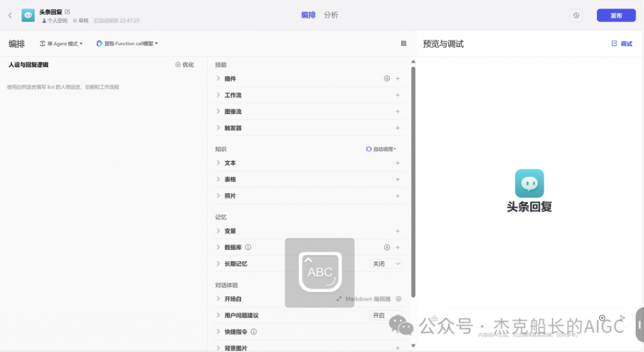Click the info icon beside 快捷指令
The width and height of the screenshot is (644, 352).
tap(254, 331)
